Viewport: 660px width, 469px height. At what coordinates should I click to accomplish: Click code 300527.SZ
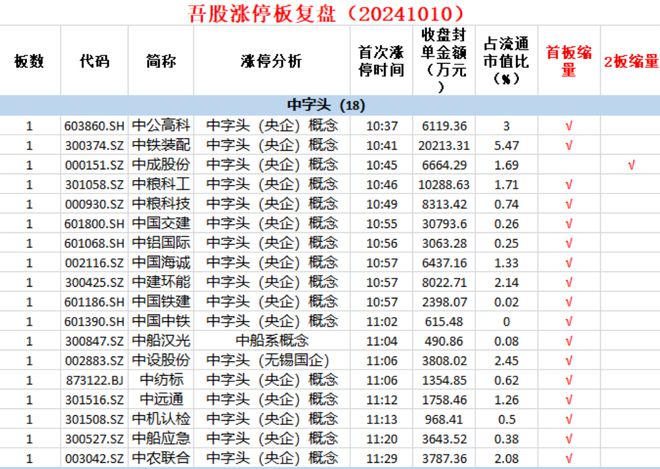click(94, 439)
